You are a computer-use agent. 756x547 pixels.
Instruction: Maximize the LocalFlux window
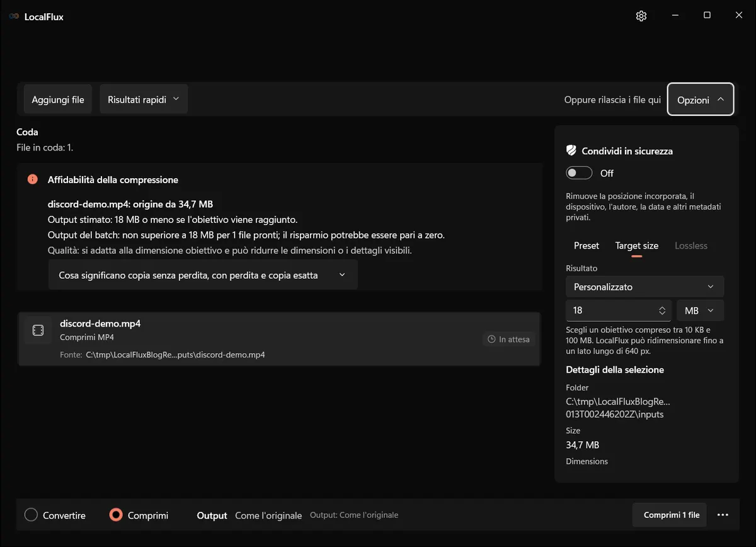pos(707,16)
